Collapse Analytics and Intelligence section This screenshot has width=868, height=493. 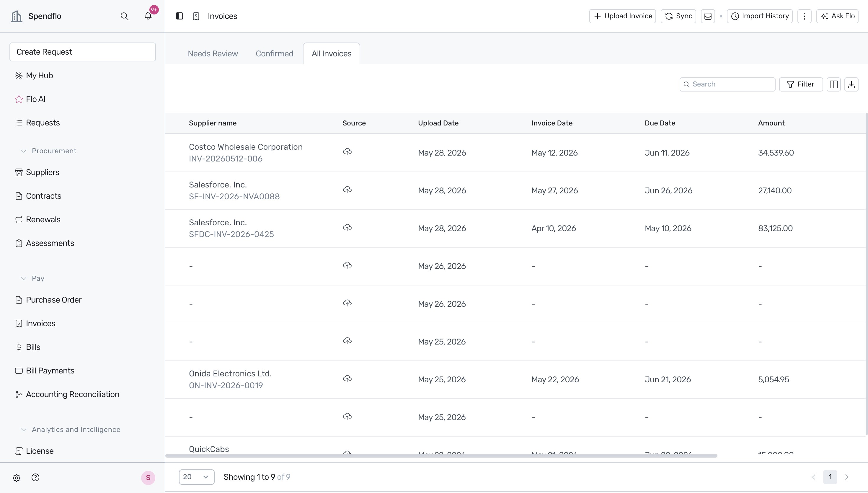click(x=71, y=430)
